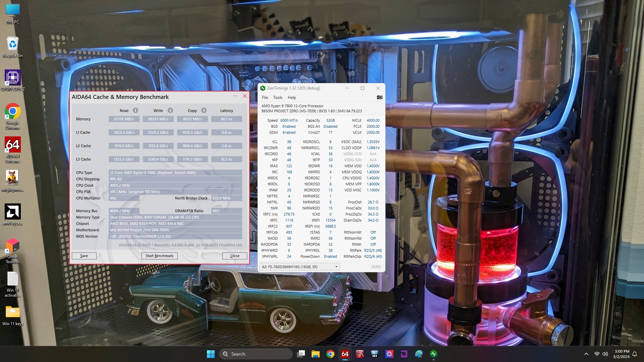Open Windows Start menu
The image size is (644, 362).
pyautogui.click(x=211, y=354)
